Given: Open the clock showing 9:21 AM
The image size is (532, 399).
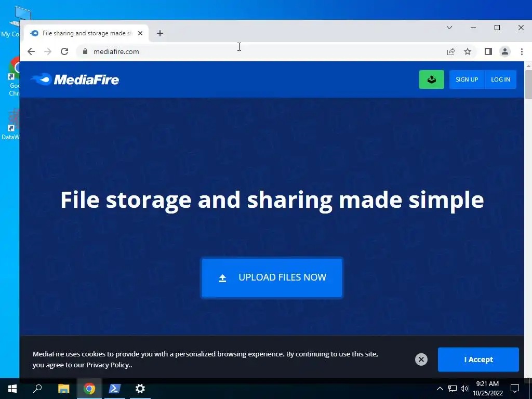Looking at the screenshot, I should click(487, 389).
